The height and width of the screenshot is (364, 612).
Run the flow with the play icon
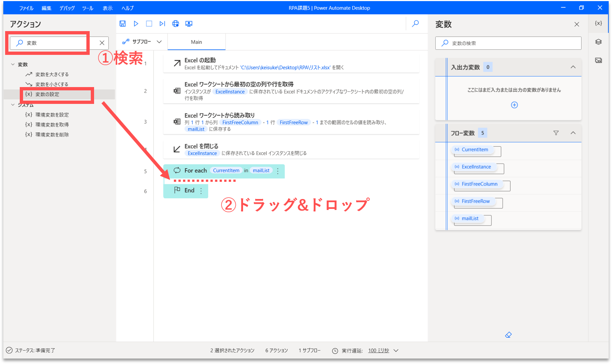(136, 24)
